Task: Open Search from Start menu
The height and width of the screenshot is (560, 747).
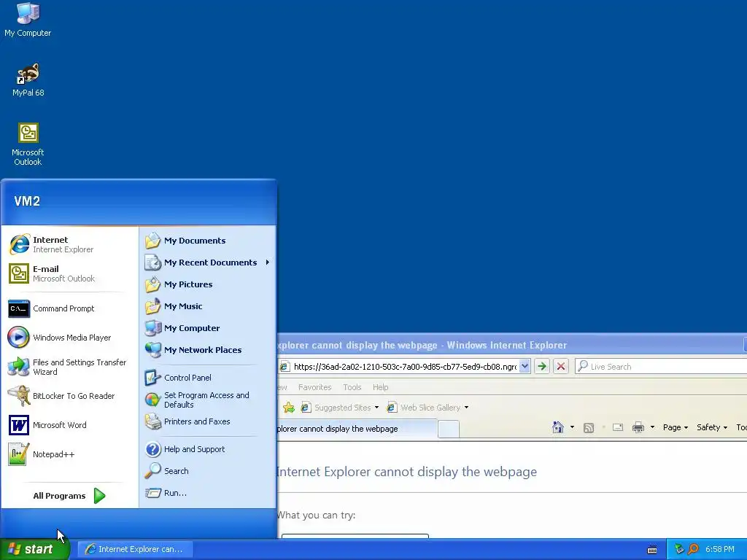Action: coord(207,471)
